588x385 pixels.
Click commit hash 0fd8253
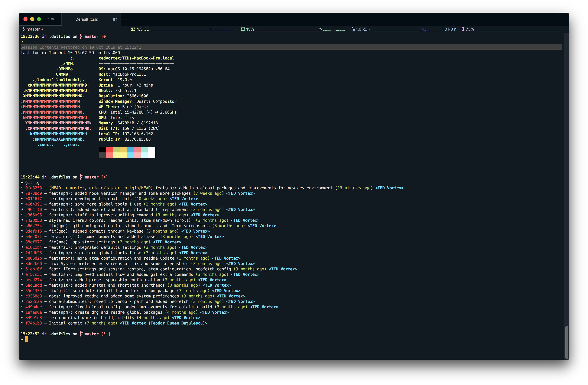pyautogui.click(x=34, y=188)
